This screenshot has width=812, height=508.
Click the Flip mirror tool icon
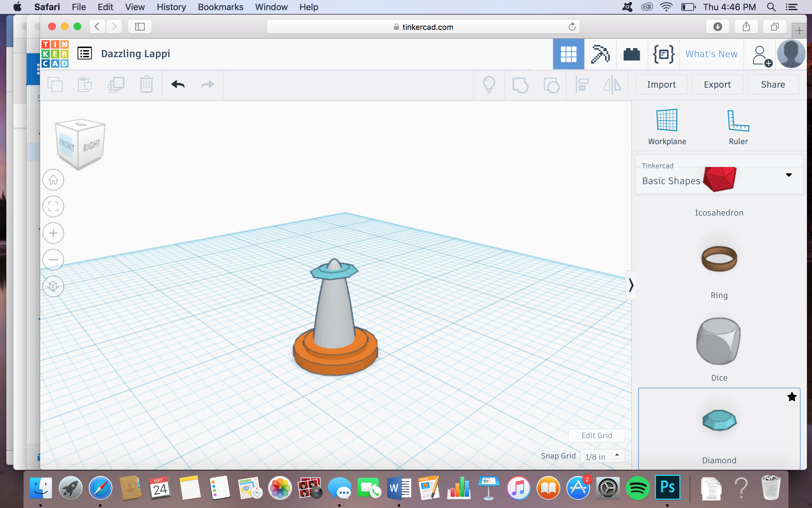coord(612,85)
